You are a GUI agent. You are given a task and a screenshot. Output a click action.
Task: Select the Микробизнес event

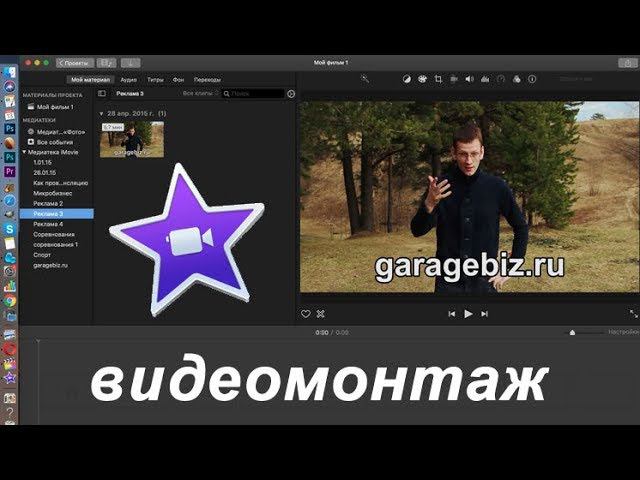(53, 193)
